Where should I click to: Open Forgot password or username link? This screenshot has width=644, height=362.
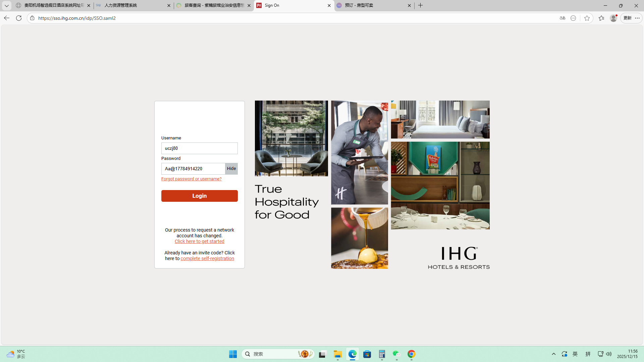tap(191, 179)
